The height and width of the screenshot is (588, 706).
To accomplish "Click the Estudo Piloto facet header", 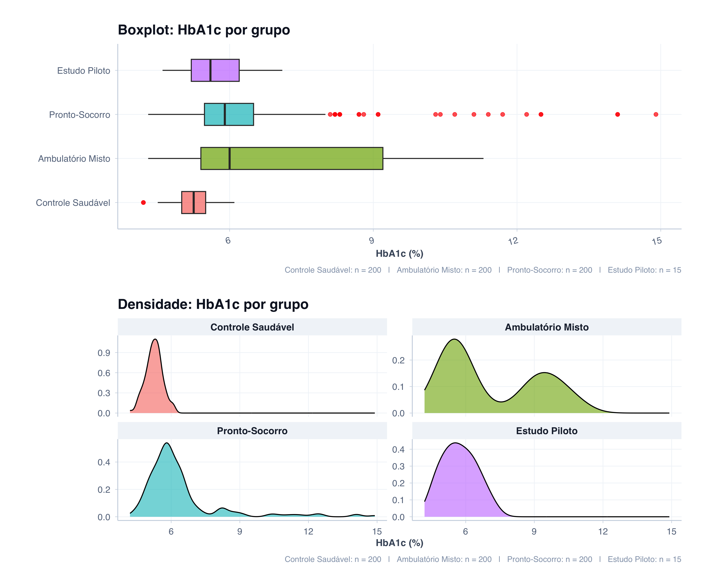I will pos(547,431).
